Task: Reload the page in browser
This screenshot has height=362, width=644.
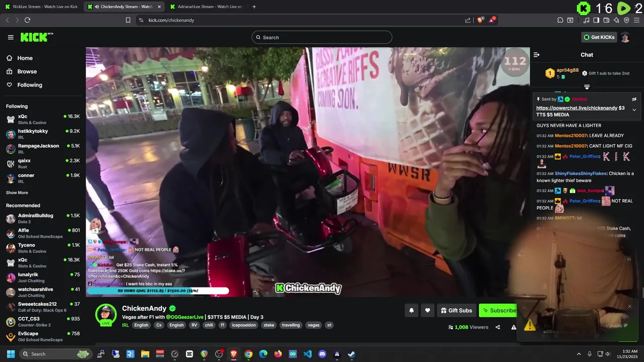Action: (x=27, y=20)
